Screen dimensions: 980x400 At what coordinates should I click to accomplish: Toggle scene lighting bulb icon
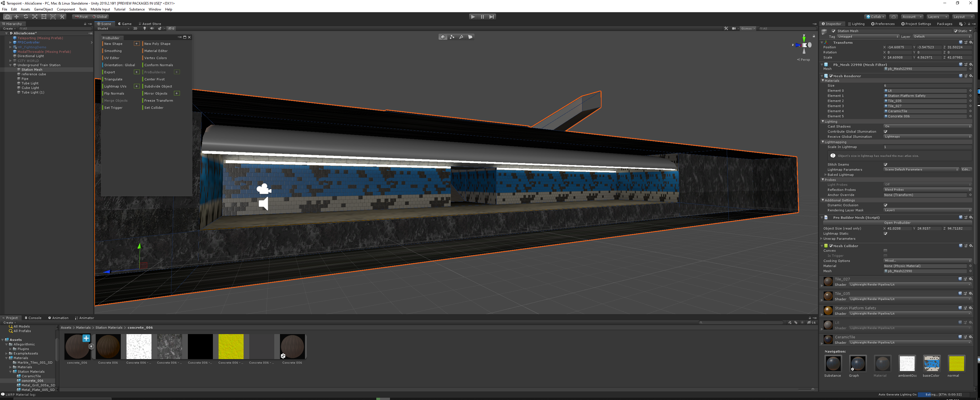point(145,28)
